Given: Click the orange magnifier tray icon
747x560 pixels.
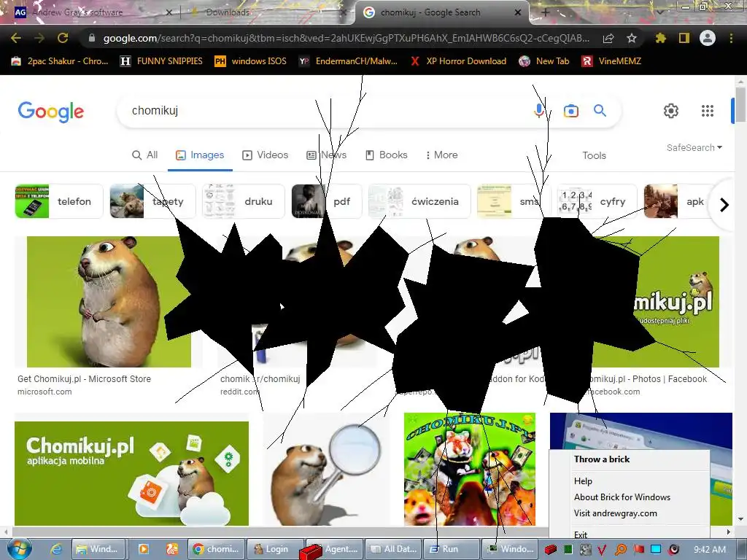Looking at the screenshot, I should coord(621,550).
